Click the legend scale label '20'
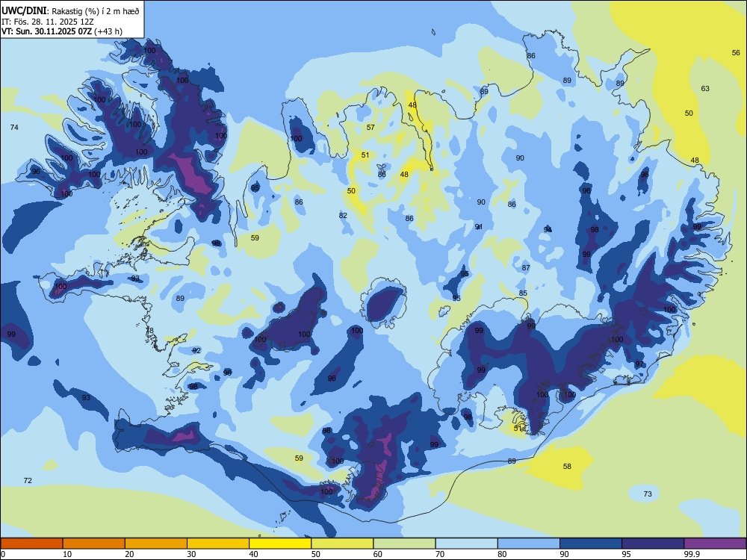Screen dimensions: 747x560 point(129,554)
